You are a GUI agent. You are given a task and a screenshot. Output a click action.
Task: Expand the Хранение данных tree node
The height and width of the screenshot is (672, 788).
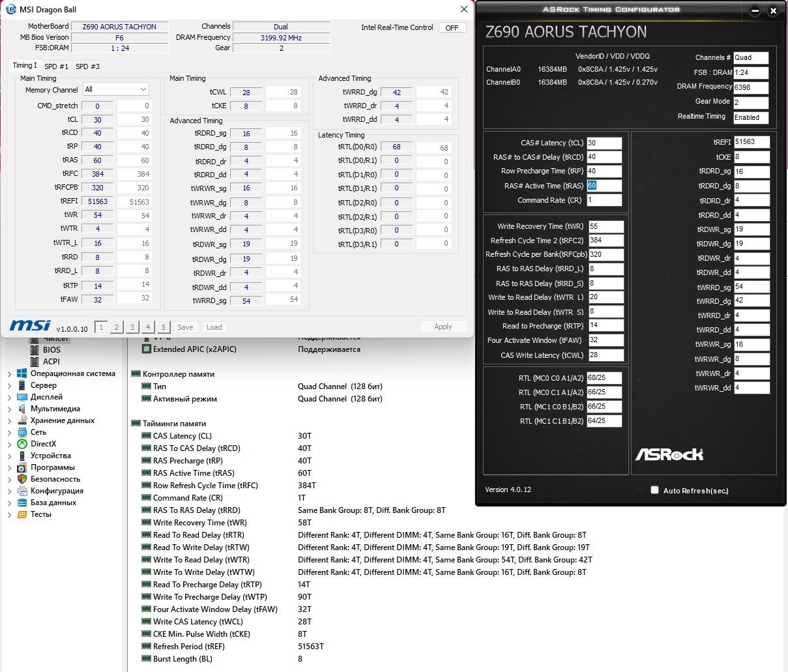coord(9,421)
